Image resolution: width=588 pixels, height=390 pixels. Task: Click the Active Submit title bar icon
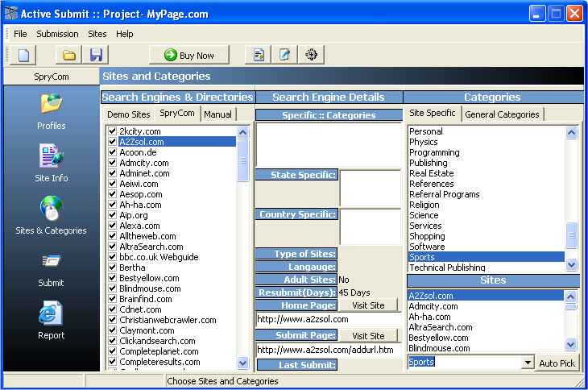(11, 13)
